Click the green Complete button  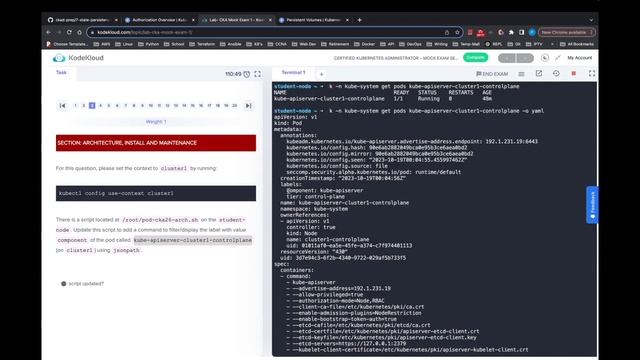coord(476,58)
